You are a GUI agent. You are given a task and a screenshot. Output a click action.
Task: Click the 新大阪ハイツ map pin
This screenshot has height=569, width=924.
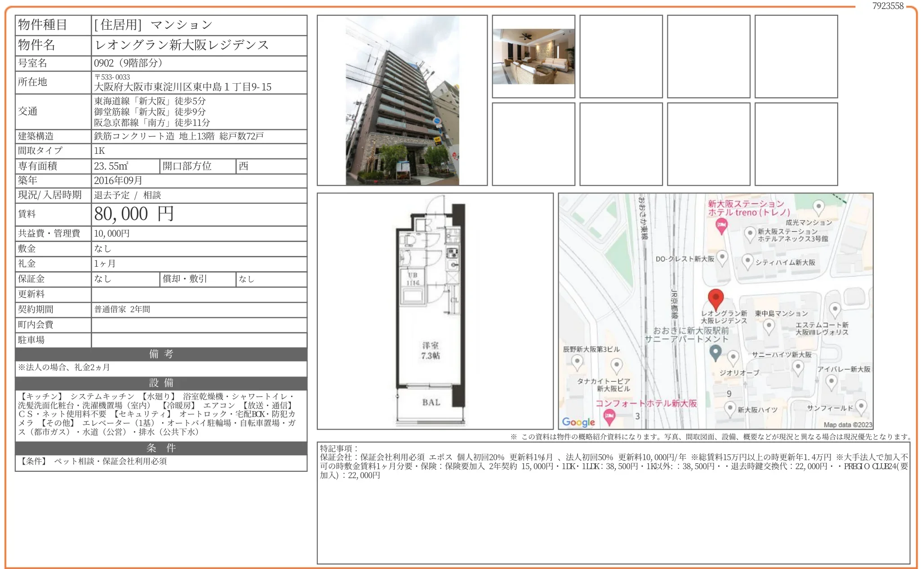tap(730, 409)
